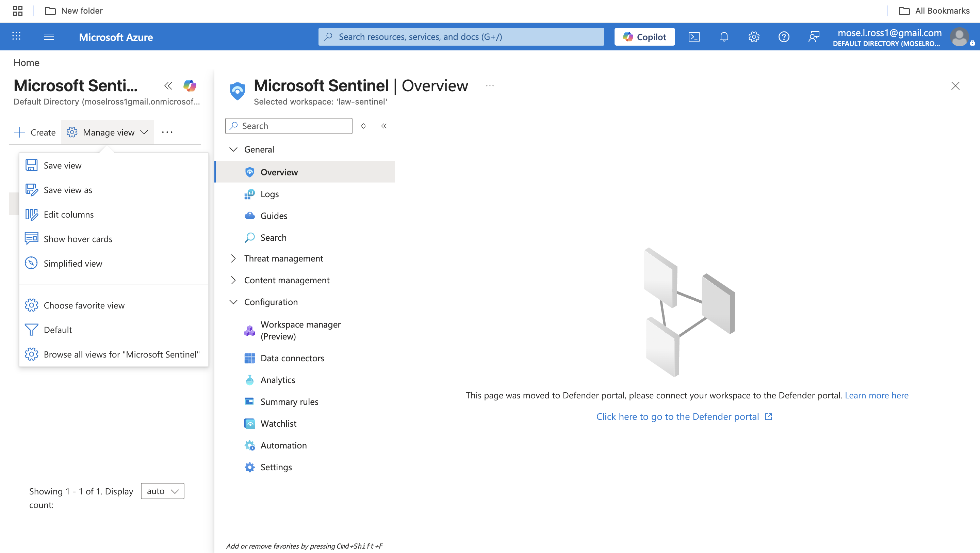The image size is (980, 553).
Task: Toggle the Manage view dropdown
Action: (107, 132)
